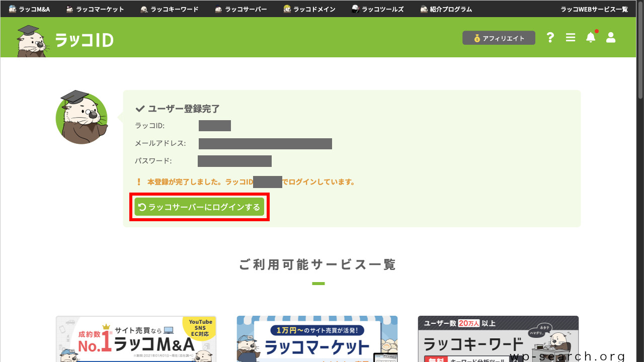Click the アフィリエイト button
The width and height of the screenshot is (644, 362).
[x=499, y=38]
